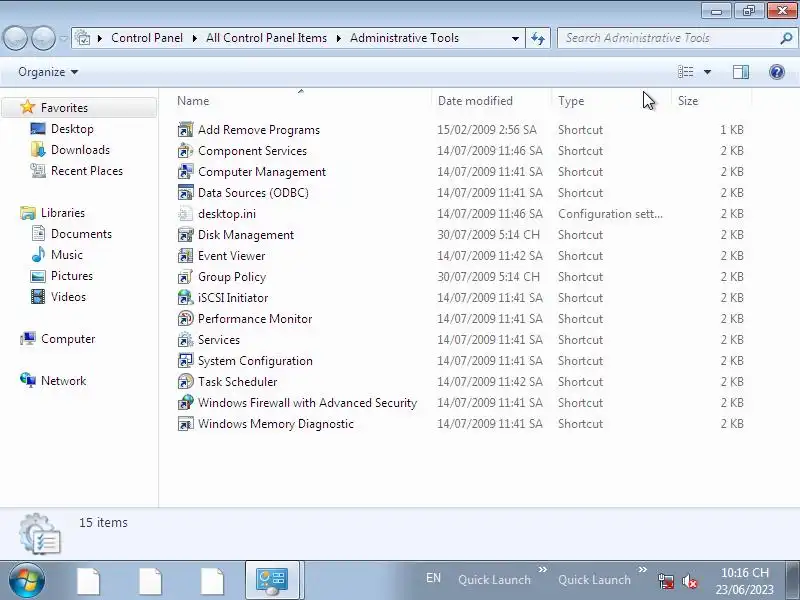Viewport: 800px width, 600px height.
Task: Select the desktop.ini file icon
Action: [x=185, y=214]
